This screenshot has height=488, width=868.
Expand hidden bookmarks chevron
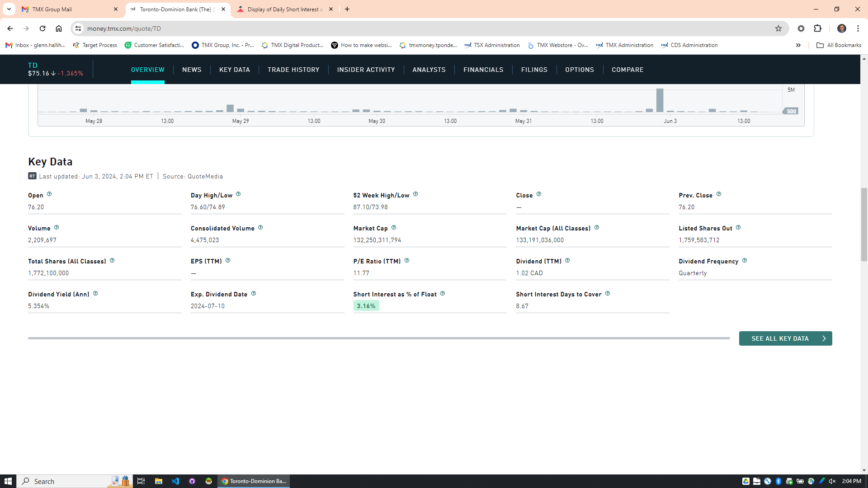pos(798,45)
